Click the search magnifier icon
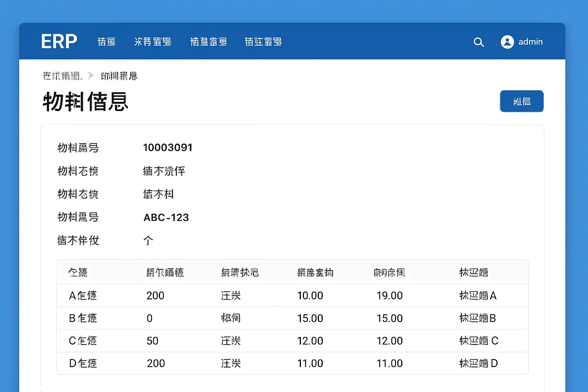 tap(479, 42)
